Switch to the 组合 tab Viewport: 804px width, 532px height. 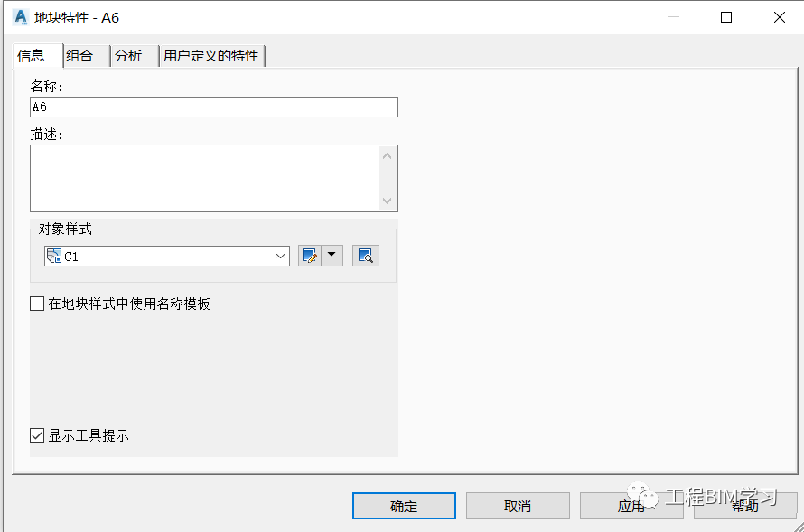(86, 55)
